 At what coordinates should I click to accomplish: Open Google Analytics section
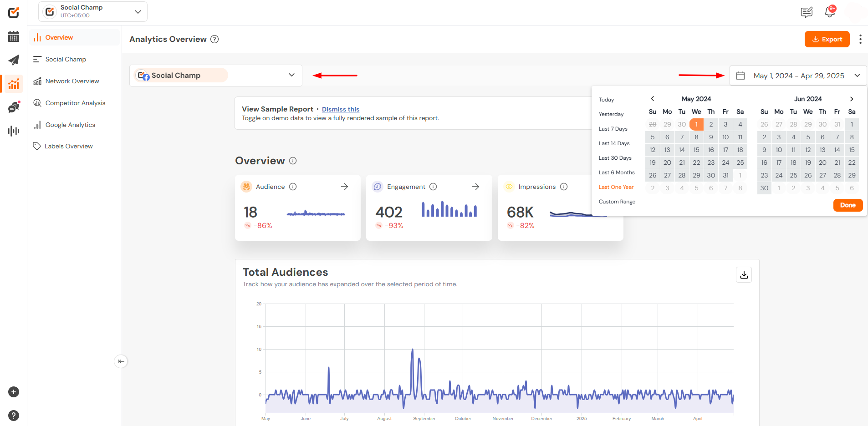(x=75, y=125)
